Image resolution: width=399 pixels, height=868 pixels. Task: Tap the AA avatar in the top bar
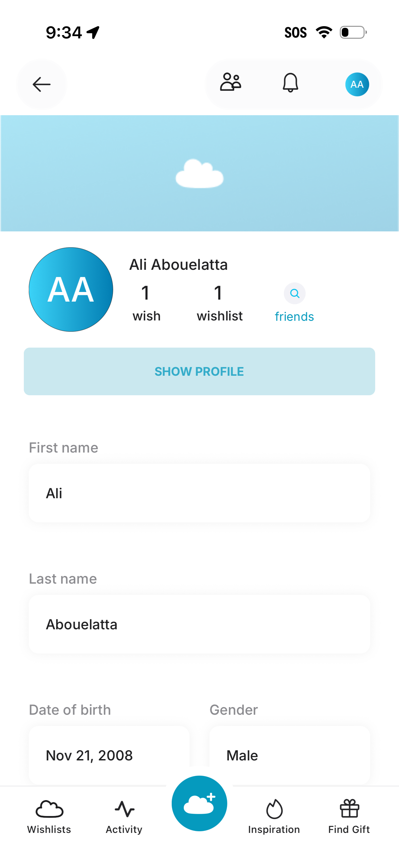pos(357,84)
